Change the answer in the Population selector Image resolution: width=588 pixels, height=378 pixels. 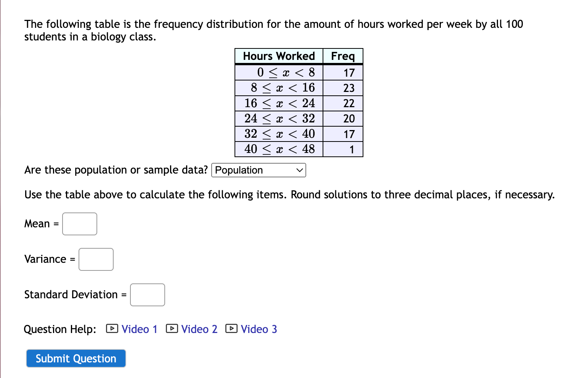click(x=259, y=170)
